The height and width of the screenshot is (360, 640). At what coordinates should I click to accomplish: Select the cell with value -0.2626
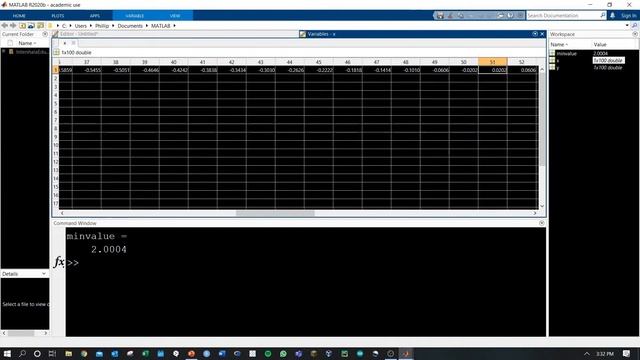tap(289, 70)
